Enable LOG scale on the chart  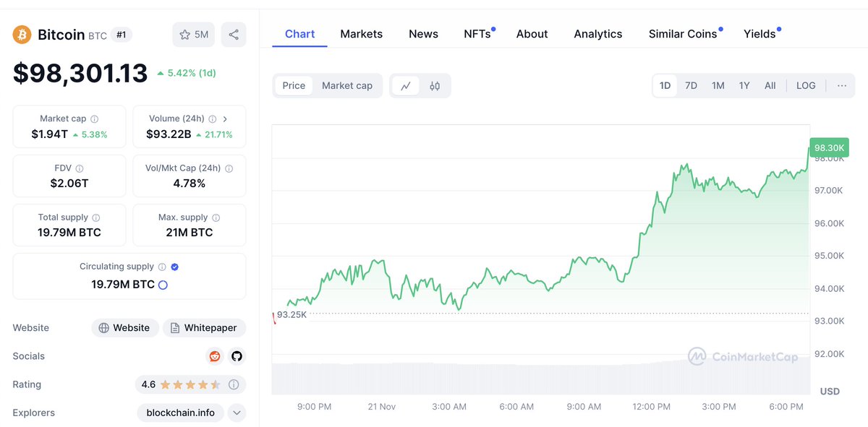[806, 85]
